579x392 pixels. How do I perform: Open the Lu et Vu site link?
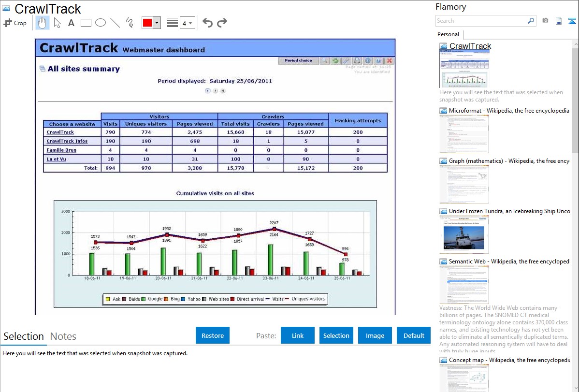click(56, 159)
